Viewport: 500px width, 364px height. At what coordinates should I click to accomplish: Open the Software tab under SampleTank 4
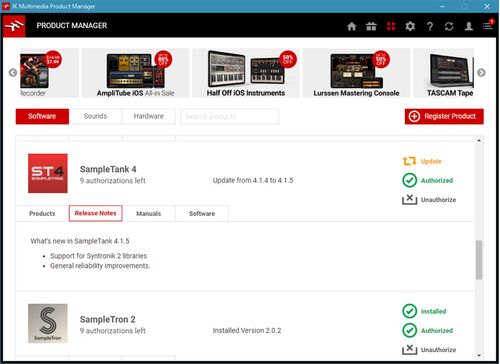tap(202, 213)
